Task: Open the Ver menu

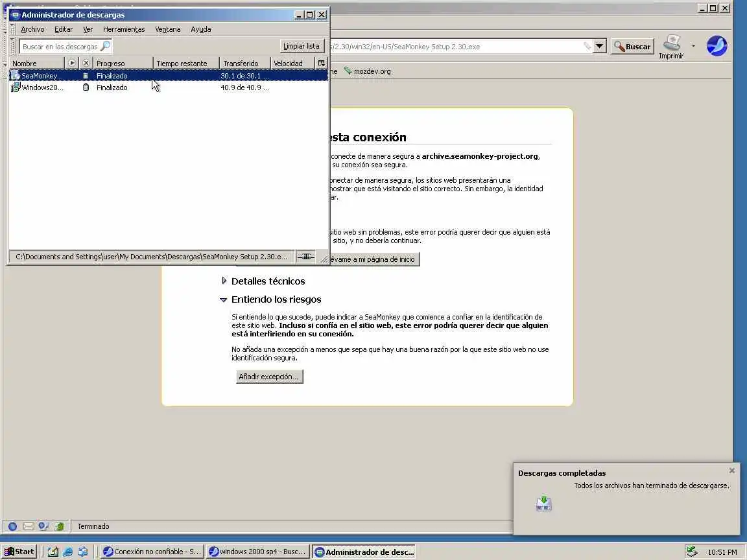Action: pos(88,29)
